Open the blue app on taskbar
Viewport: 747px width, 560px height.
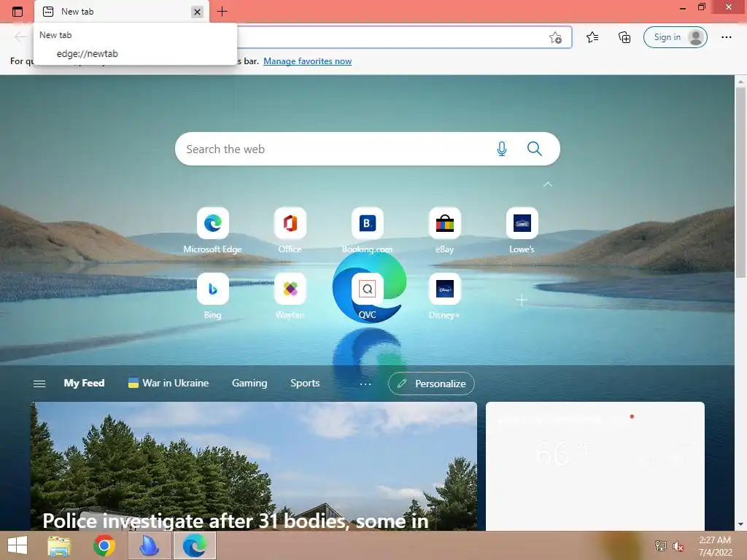pyautogui.click(x=149, y=545)
